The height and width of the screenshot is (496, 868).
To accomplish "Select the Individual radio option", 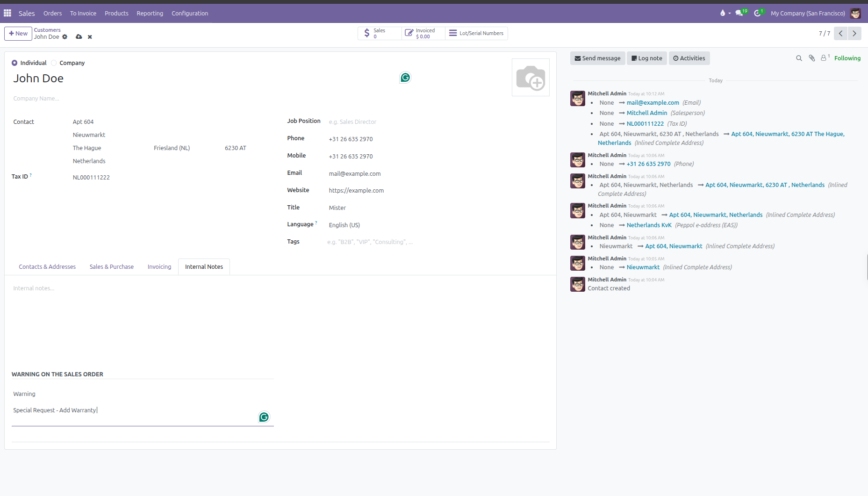I will click(x=14, y=63).
